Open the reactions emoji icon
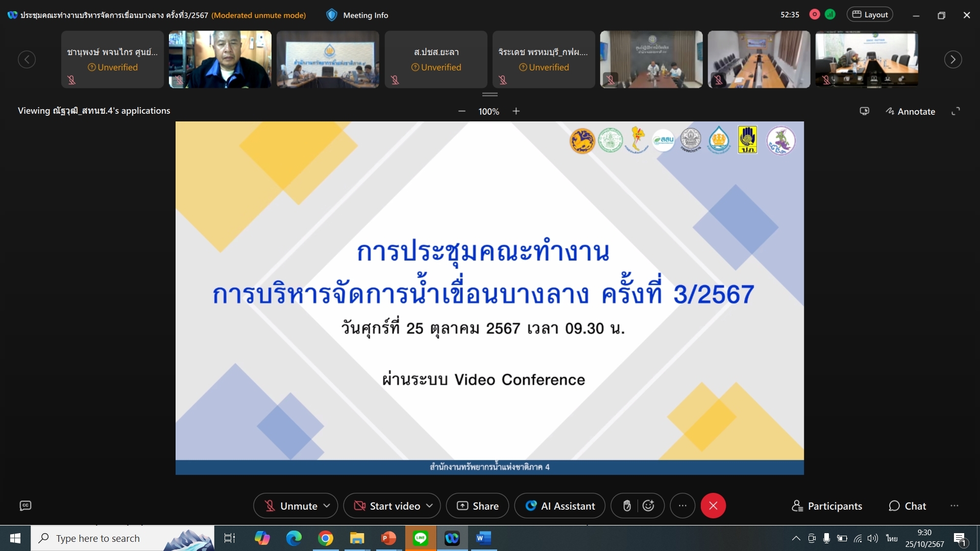 648,506
